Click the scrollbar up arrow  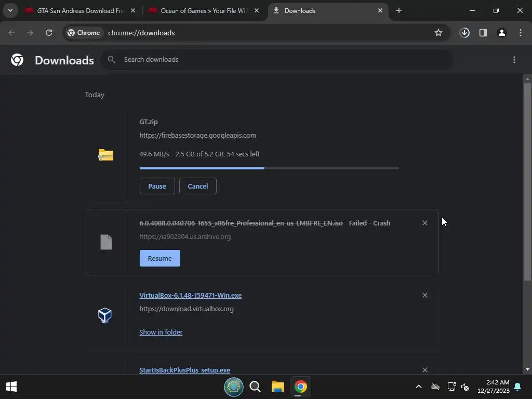point(527,79)
